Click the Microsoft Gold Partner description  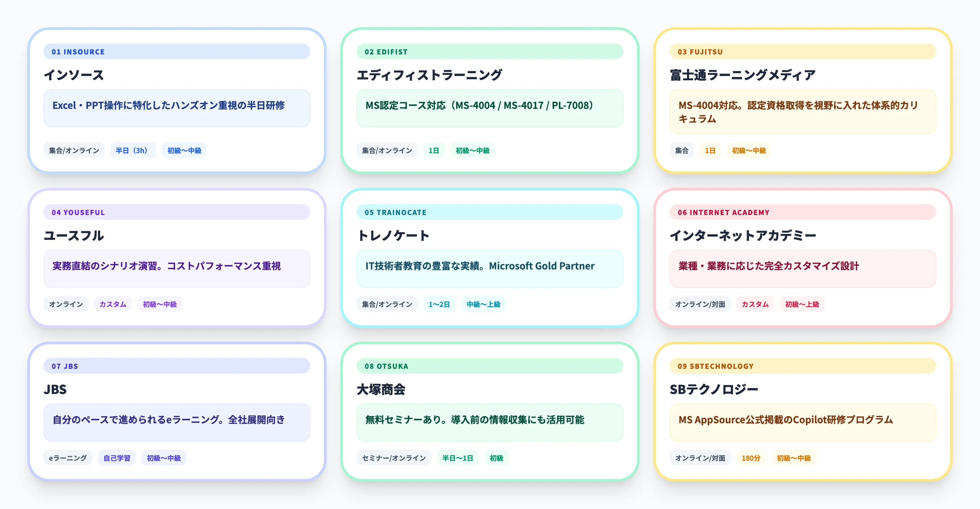tap(490, 269)
